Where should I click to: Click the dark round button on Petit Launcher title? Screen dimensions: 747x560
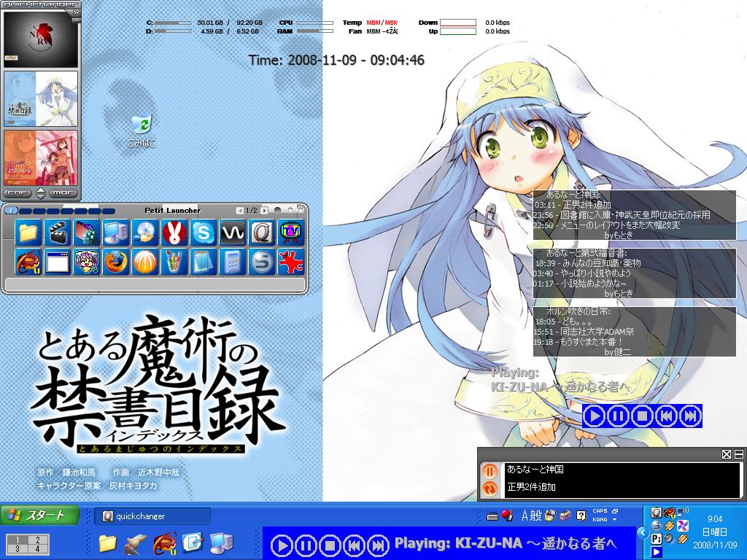(277, 210)
